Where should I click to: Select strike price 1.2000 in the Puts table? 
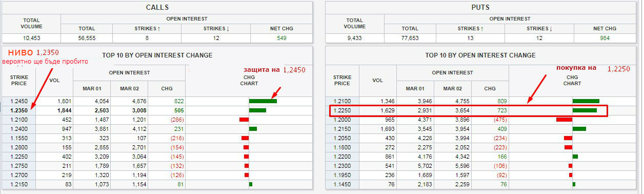pyautogui.click(x=342, y=119)
